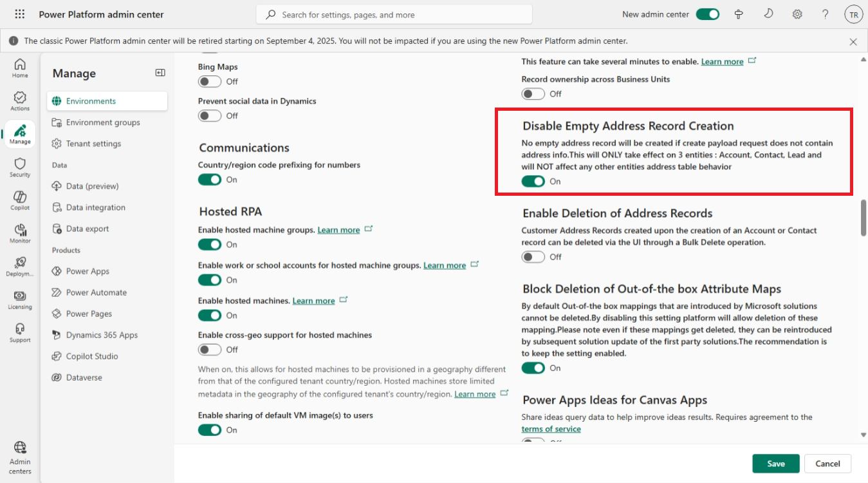
Task: Toggle Block Deletion of Attribute Maps
Action: 533,368
